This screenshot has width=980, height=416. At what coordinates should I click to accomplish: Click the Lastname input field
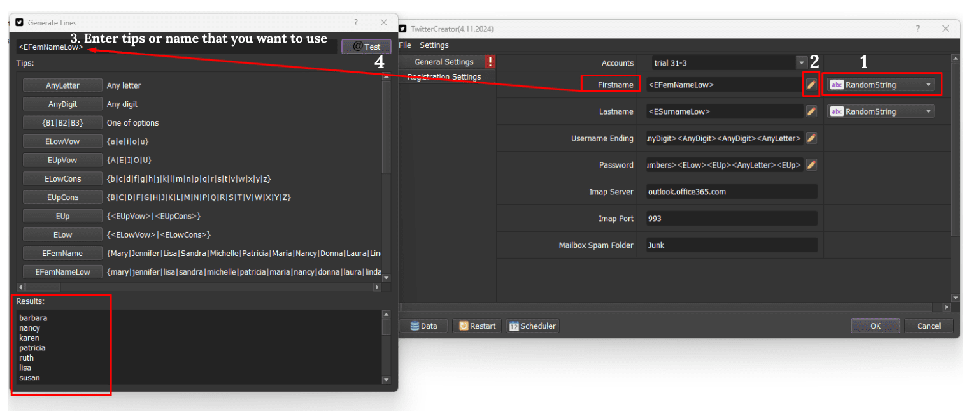pos(725,111)
